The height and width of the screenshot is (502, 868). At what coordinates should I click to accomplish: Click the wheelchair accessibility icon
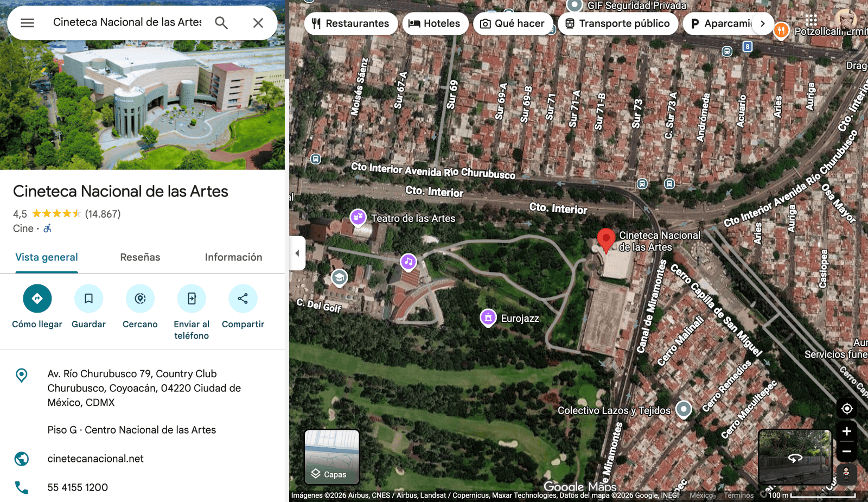point(48,228)
